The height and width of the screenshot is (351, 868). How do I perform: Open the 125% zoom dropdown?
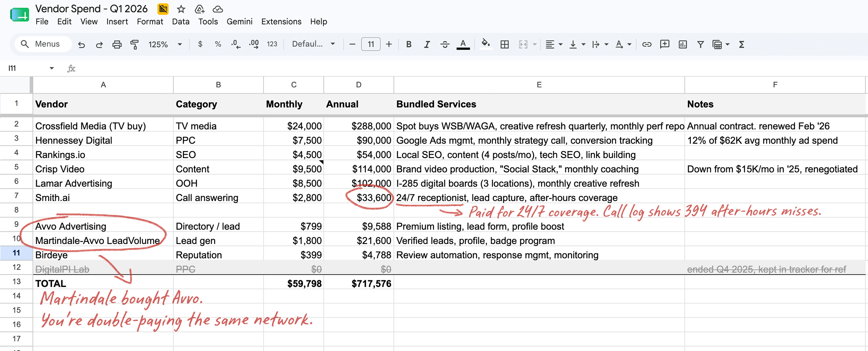tap(165, 44)
